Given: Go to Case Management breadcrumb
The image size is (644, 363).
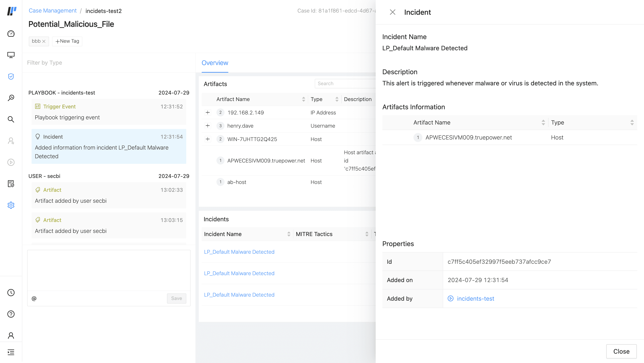Looking at the screenshot, I should [x=53, y=11].
